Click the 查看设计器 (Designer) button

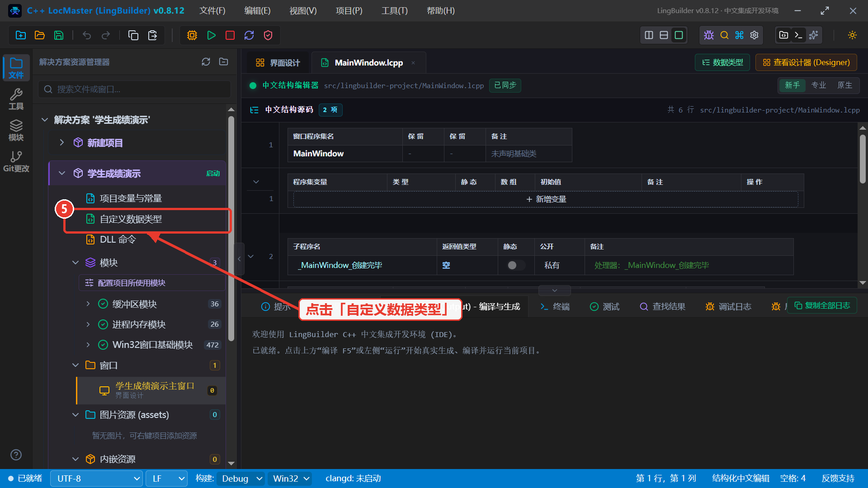point(806,62)
